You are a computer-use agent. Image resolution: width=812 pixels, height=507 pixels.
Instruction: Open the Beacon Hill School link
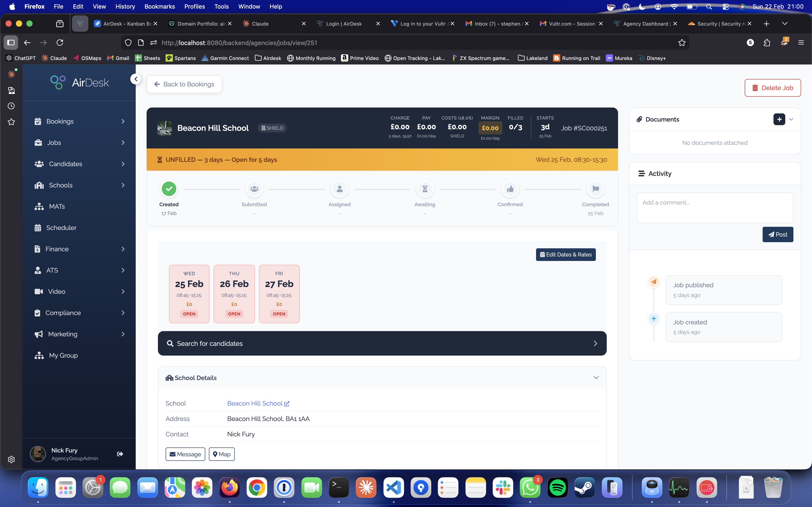255,403
